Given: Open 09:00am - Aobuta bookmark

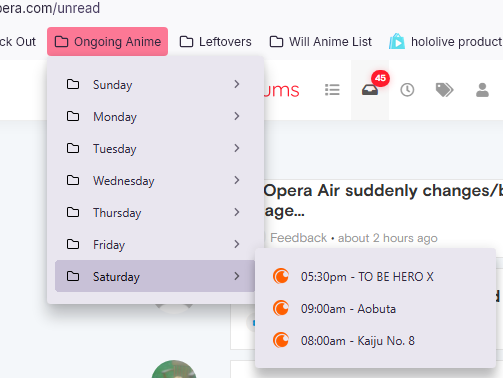Looking at the screenshot, I should tap(375, 308).
